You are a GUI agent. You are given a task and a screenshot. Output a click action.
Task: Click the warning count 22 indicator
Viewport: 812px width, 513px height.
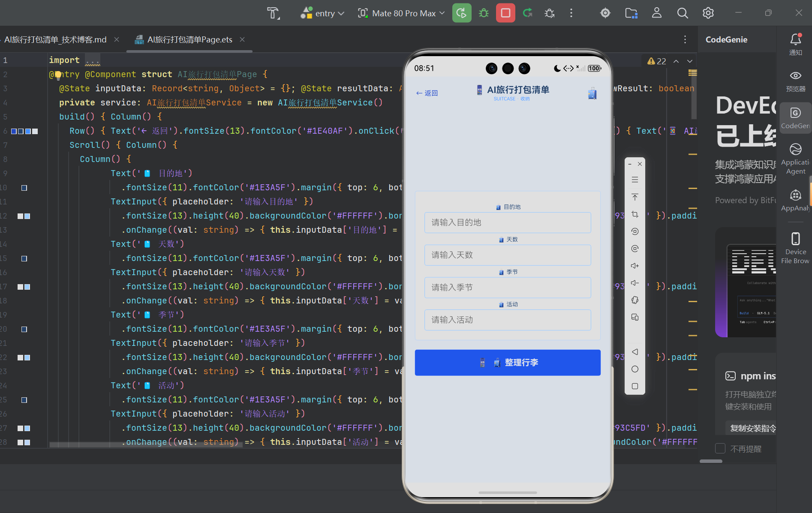[x=657, y=61]
